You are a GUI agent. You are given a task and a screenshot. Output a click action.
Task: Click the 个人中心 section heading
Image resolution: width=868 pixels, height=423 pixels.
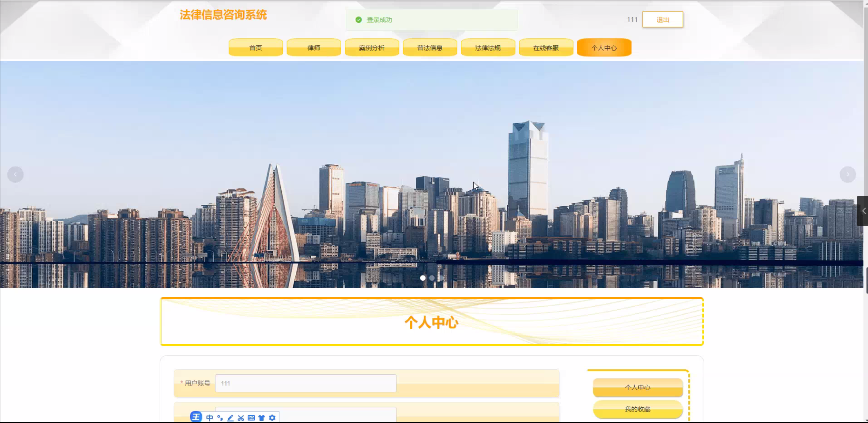tap(432, 322)
